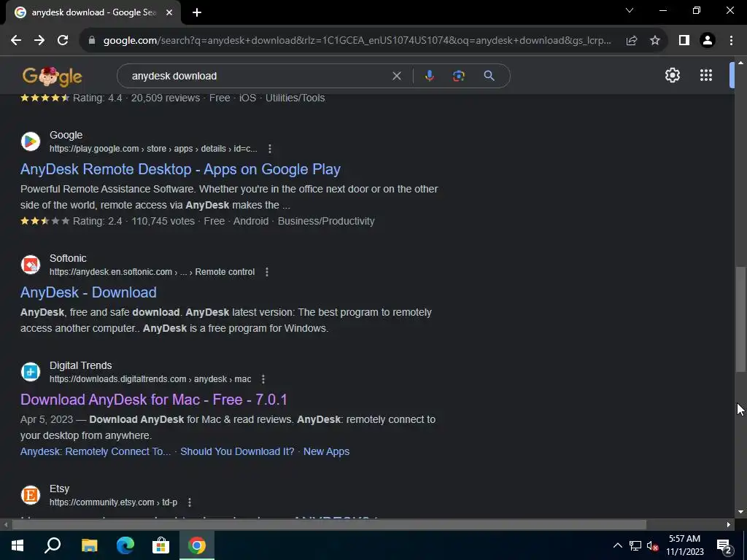Click the vertical scrollbar up arrow
The image size is (747, 560).
pyautogui.click(x=740, y=63)
